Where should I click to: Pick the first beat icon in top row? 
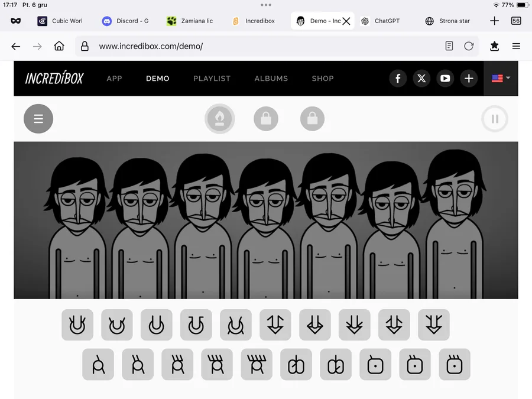(77, 325)
